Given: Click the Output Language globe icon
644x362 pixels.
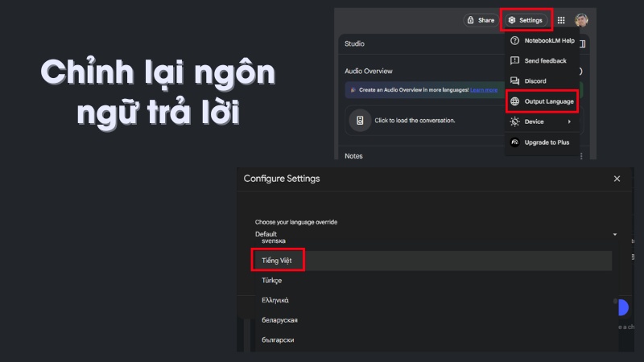Looking at the screenshot, I should [x=515, y=101].
